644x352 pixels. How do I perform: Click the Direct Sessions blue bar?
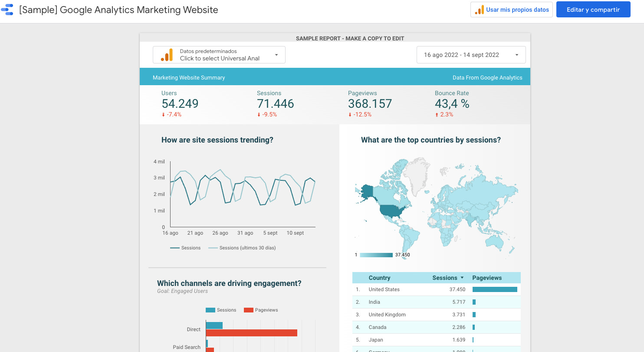coord(214,325)
